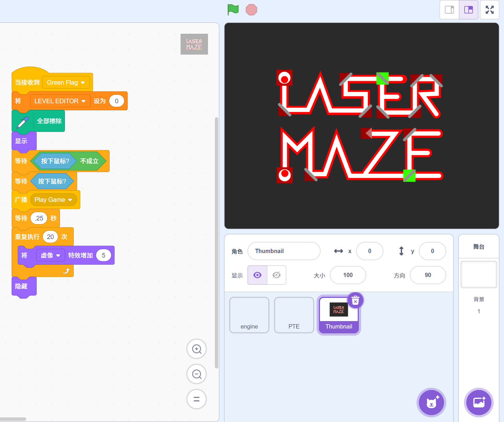
Task: Expand the Play Game broadcast dropdown
Action: pyautogui.click(x=70, y=200)
